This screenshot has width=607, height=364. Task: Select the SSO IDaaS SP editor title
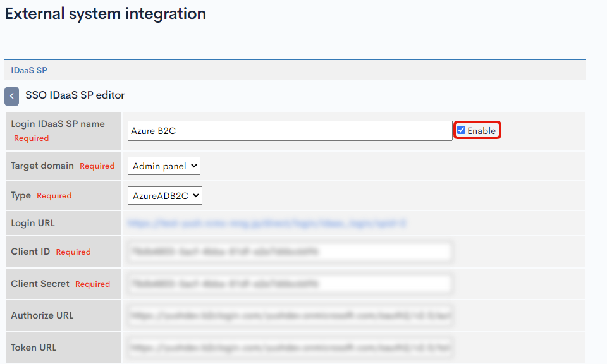click(x=73, y=95)
